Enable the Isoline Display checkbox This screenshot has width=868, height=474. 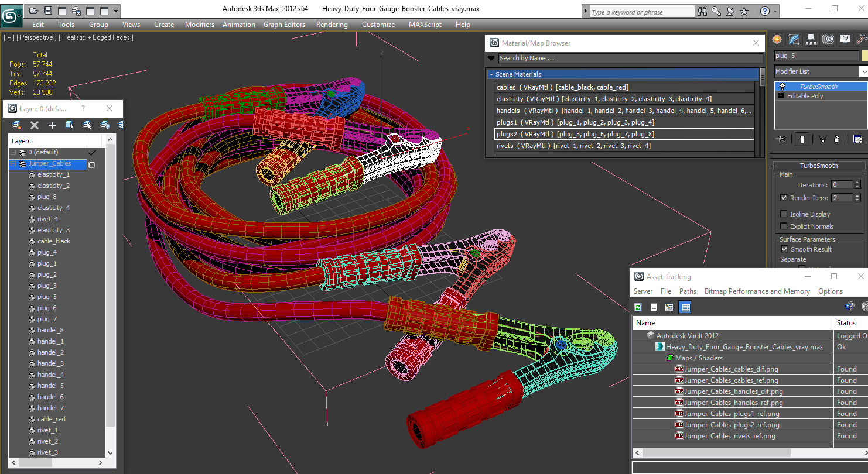click(784, 214)
